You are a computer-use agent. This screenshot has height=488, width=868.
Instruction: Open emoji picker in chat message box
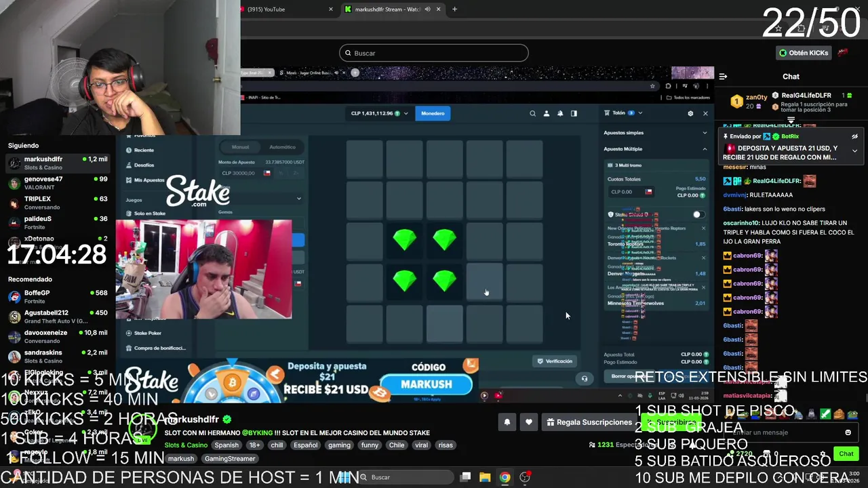tap(848, 432)
